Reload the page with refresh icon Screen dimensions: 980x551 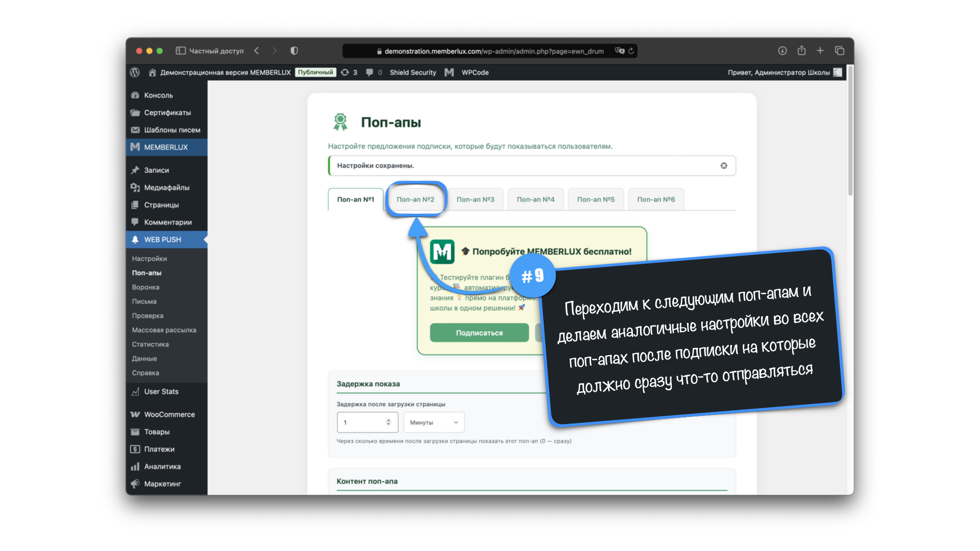[631, 51]
